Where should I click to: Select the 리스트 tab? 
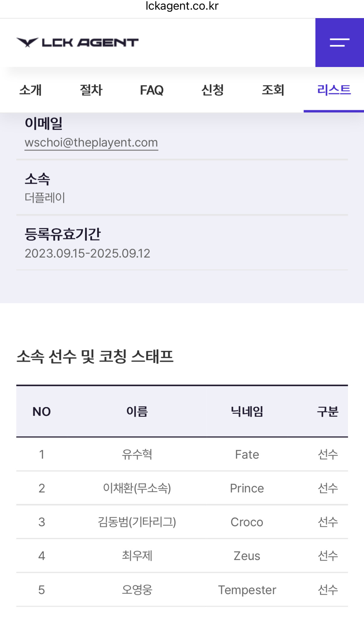click(334, 90)
